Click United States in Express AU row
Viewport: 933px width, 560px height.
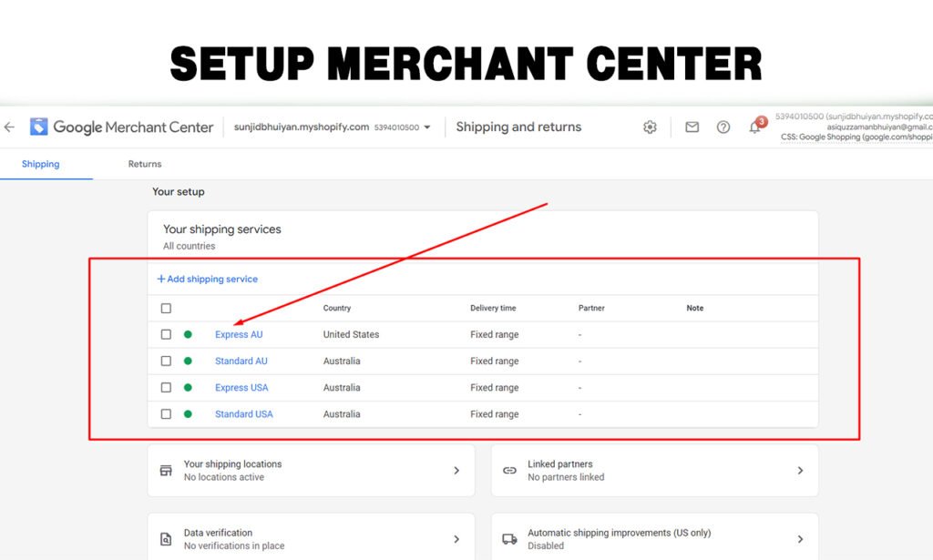click(351, 334)
